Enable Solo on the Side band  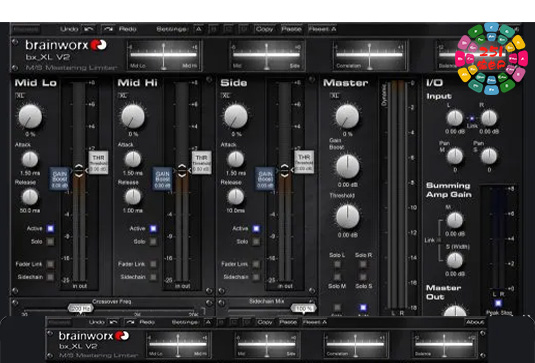click(256, 242)
